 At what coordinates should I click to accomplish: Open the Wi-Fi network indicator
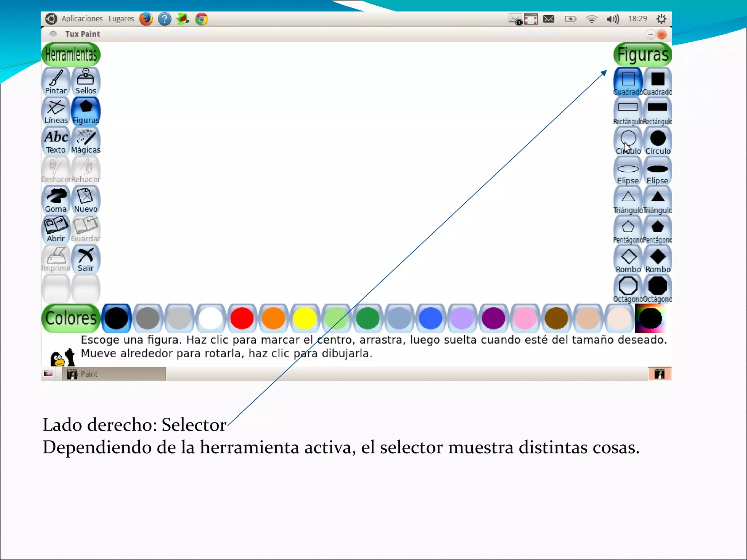(x=591, y=19)
